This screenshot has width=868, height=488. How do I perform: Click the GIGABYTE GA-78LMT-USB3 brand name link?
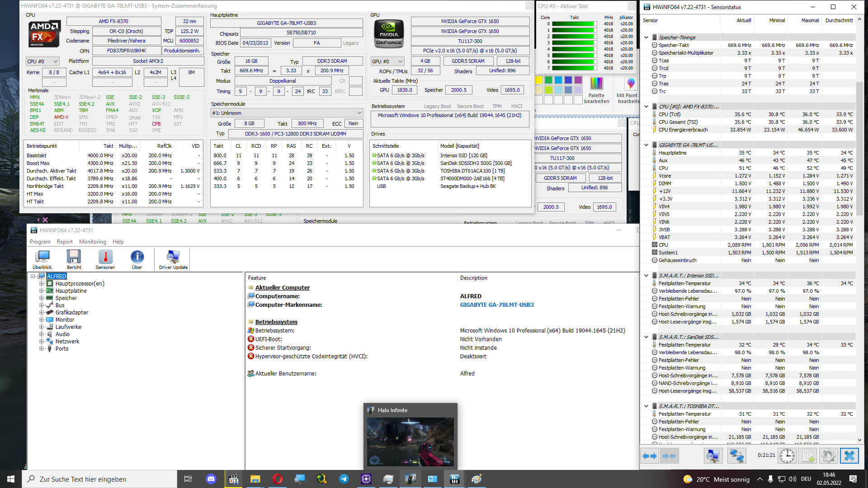click(x=496, y=305)
